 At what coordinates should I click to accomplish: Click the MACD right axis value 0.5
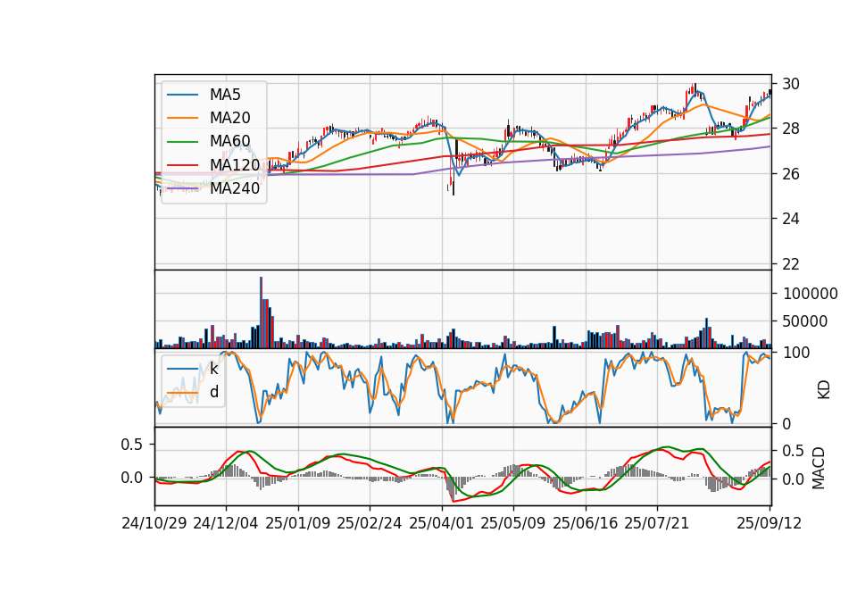tap(794, 451)
